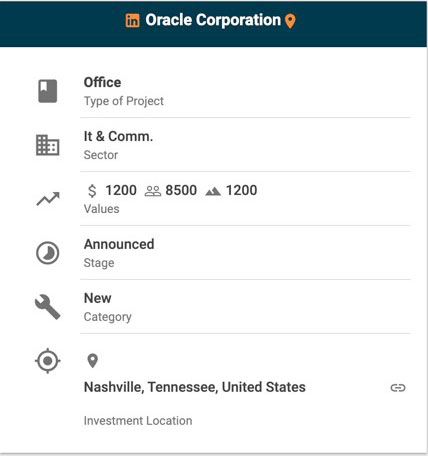Click the Oracle Corporation title
Image resolution: width=428 pixels, height=456 pixels.
pyautogui.click(x=213, y=20)
